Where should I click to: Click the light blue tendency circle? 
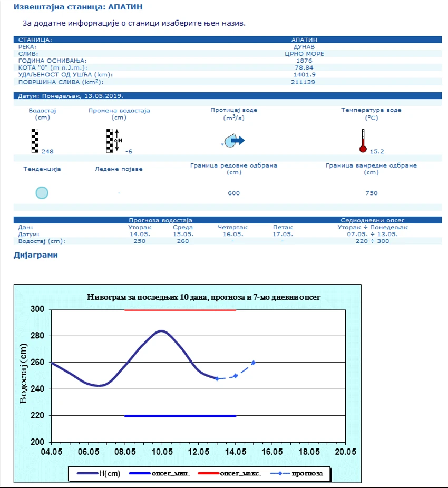pyautogui.click(x=42, y=193)
